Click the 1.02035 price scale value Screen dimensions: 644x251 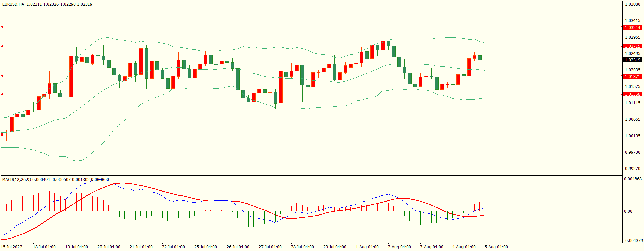[x=633, y=70]
